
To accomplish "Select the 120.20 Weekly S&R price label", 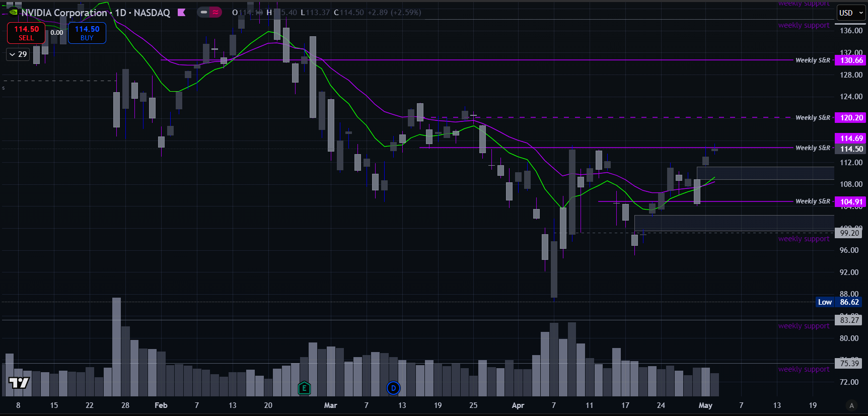I will (850, 118).
